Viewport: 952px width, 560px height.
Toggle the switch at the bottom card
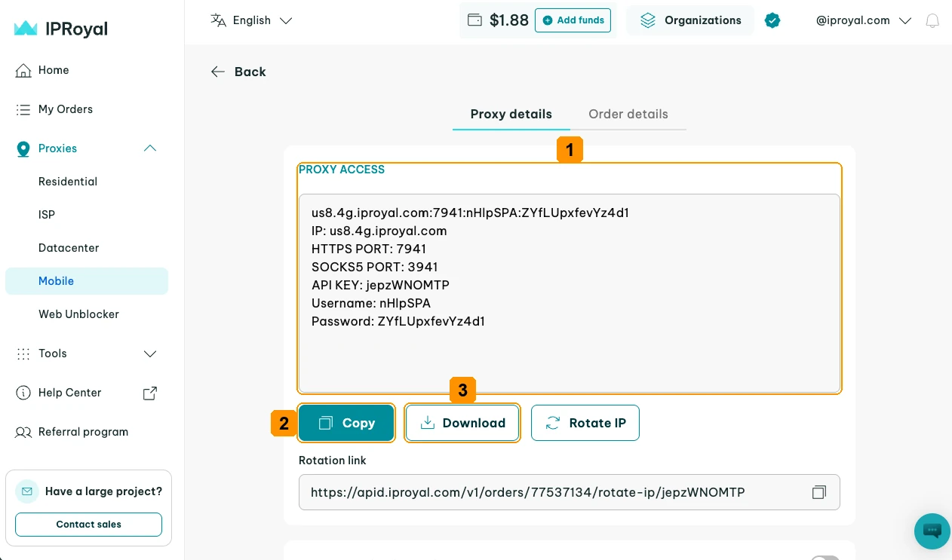(x=825, y=558)
